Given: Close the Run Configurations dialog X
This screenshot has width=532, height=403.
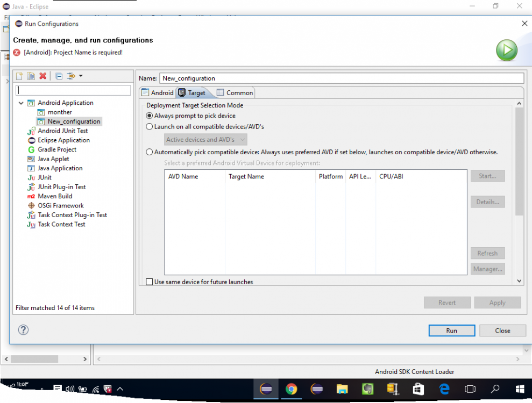Looking at the screenshot, I should pos(524,24).
